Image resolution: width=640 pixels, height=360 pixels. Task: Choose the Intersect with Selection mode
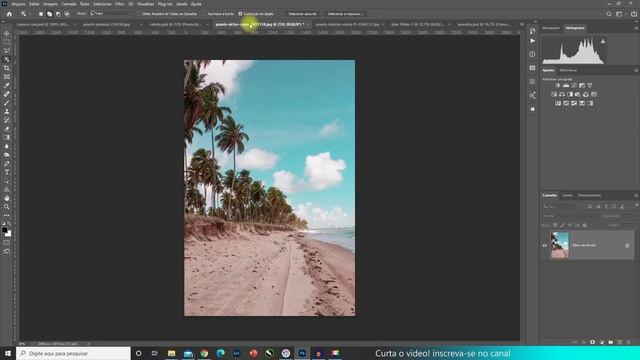pyautogui.click(x=67, y=13)
